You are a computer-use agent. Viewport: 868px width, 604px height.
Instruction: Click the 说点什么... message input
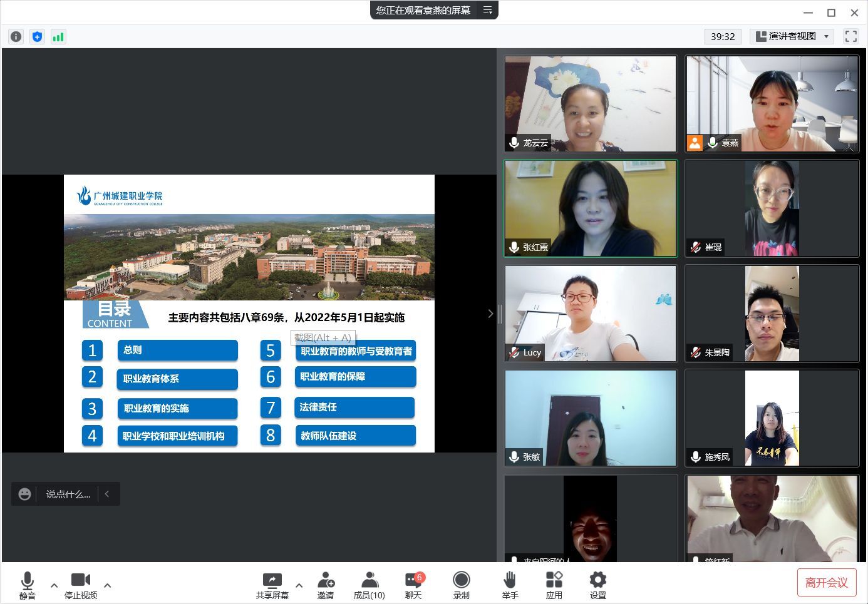(68, 494)
